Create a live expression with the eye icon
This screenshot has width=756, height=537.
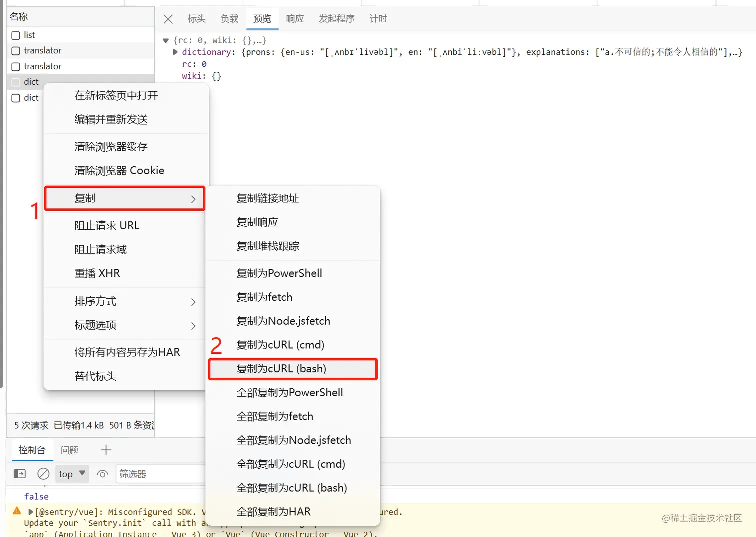point(102,474)
